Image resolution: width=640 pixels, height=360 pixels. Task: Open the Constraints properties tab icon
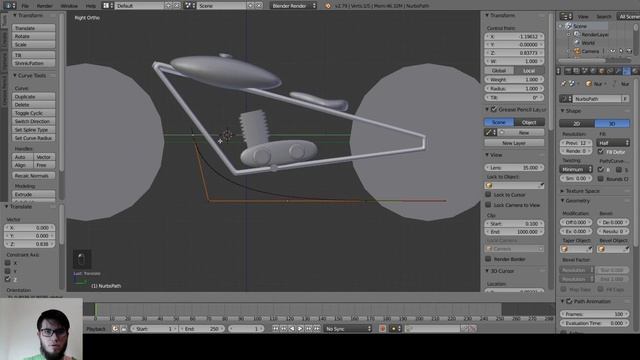tap(610, 71)
